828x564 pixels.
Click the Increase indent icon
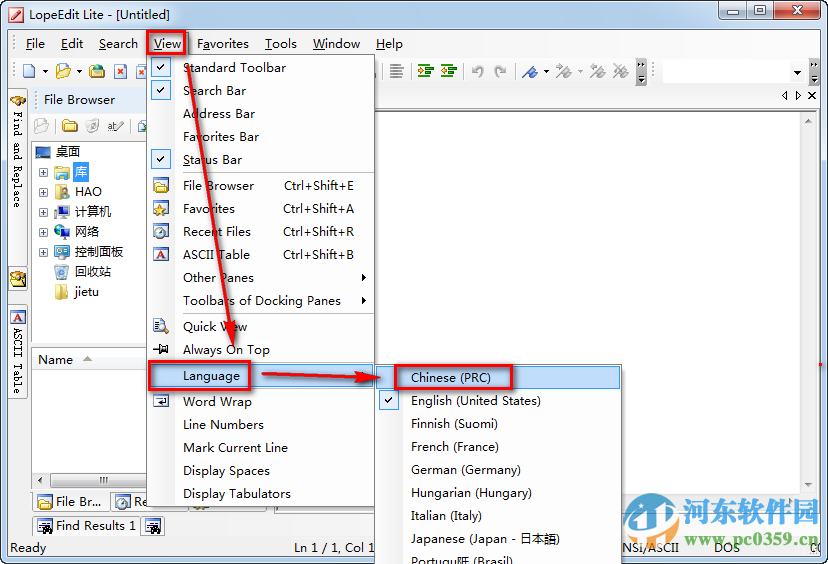click(426, 71)
